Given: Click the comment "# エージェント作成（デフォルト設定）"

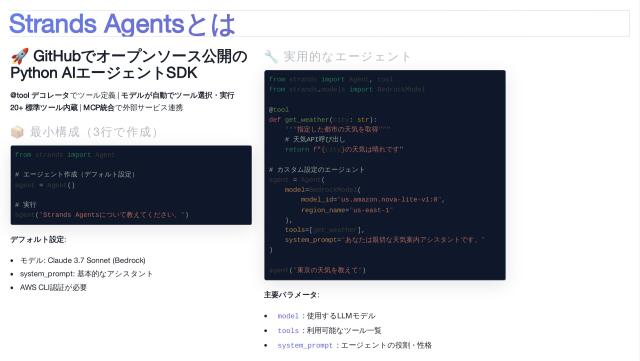Looking at the screenshot, I should (75, 174).
